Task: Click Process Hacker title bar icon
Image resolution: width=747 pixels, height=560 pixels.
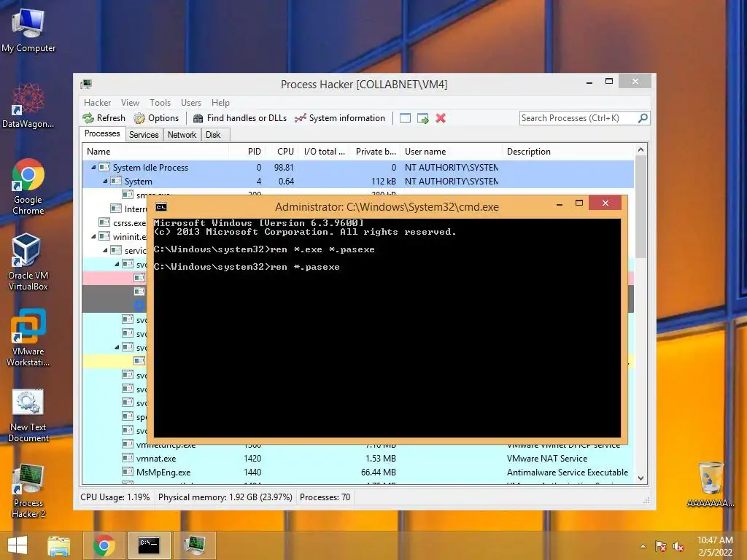Action: click(86, 85)
